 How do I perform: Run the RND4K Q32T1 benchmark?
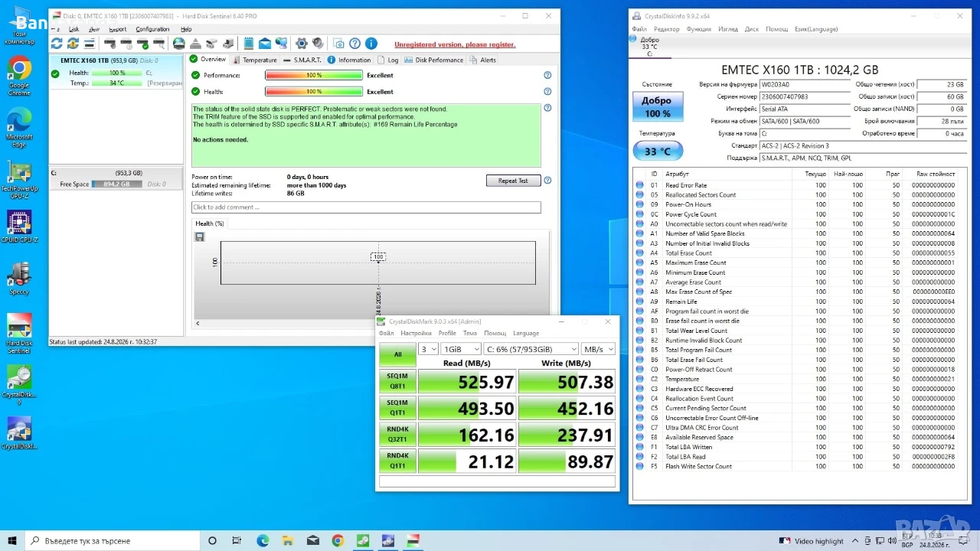click(x=398, y=434)
